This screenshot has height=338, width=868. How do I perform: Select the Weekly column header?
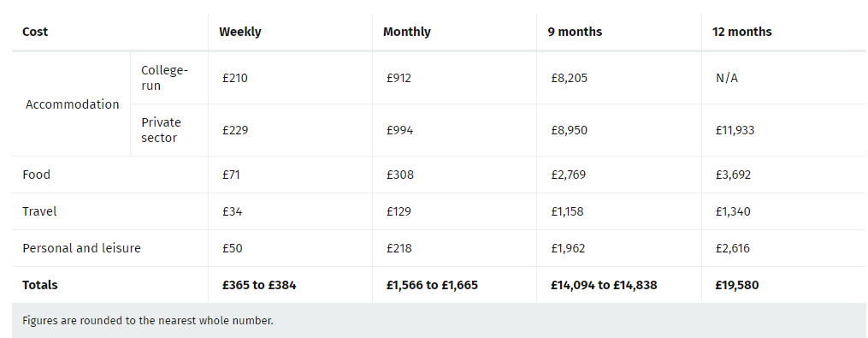point(239,32)
